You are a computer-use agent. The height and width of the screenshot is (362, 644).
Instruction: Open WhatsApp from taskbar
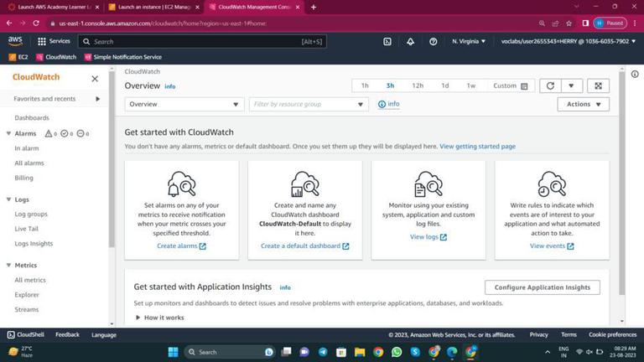click(x=397, y=352)
